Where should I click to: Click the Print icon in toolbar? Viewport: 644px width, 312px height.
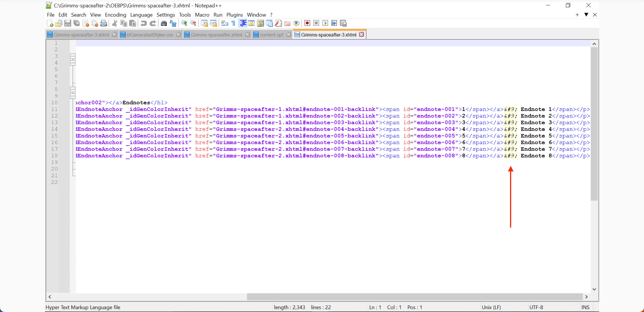pos(104,23)
